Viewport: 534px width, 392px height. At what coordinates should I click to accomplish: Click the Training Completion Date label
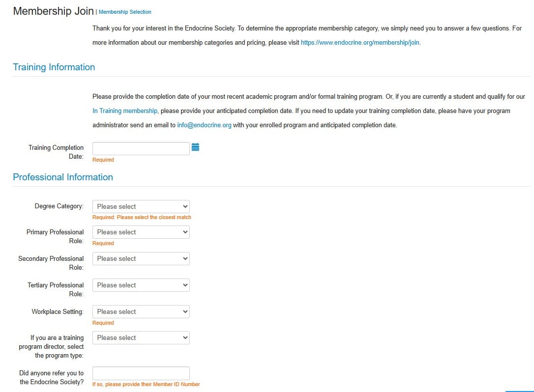[x=56, y=152]
